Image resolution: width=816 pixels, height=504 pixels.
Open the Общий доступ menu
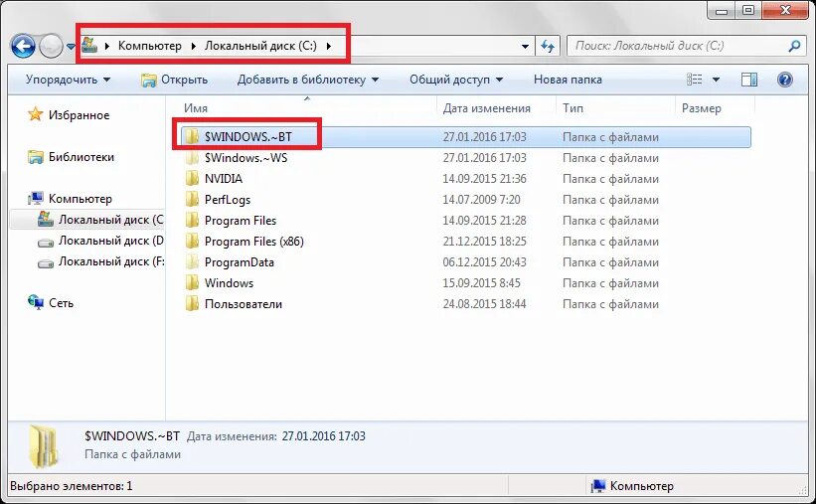click(456, 80)
